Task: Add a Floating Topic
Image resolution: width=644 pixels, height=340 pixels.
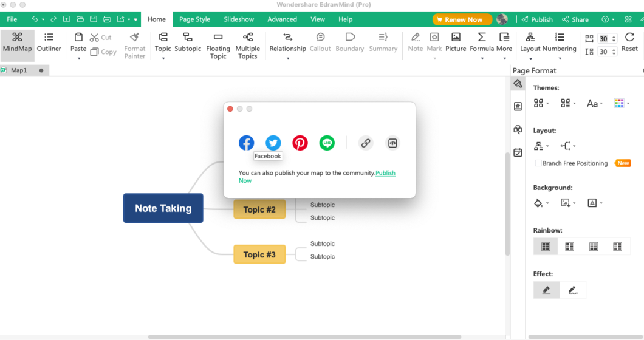Action: tap(218, 46)
